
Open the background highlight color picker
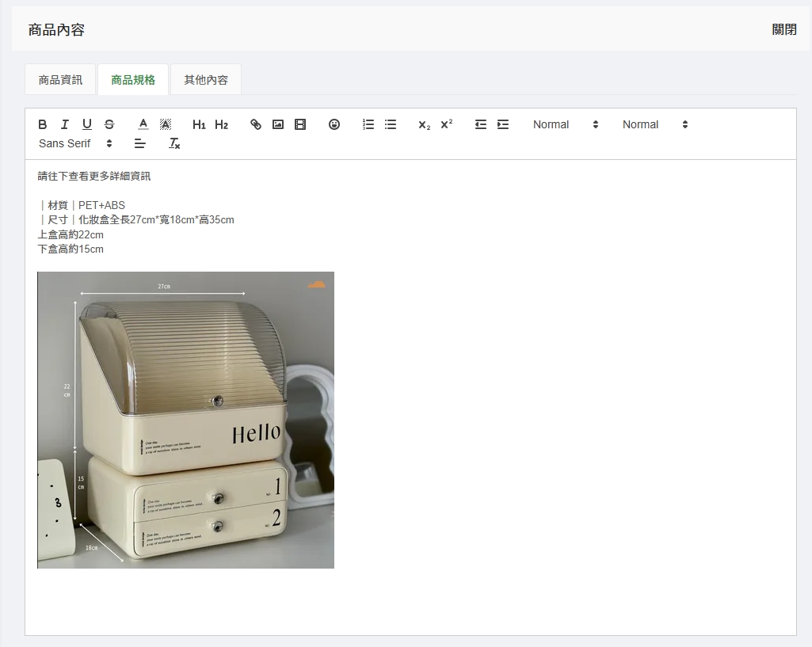click(166, 124)
